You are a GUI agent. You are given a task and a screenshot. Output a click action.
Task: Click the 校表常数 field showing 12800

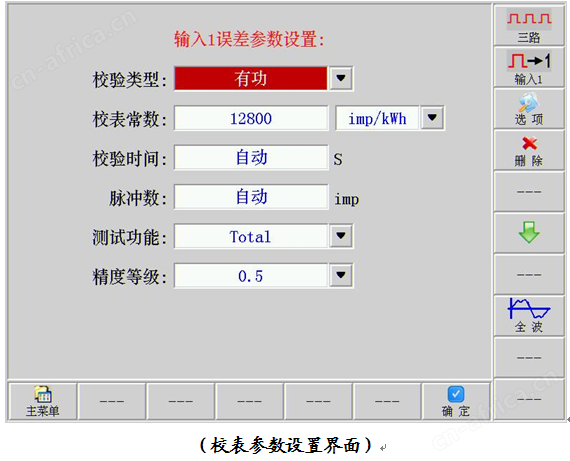251,118
